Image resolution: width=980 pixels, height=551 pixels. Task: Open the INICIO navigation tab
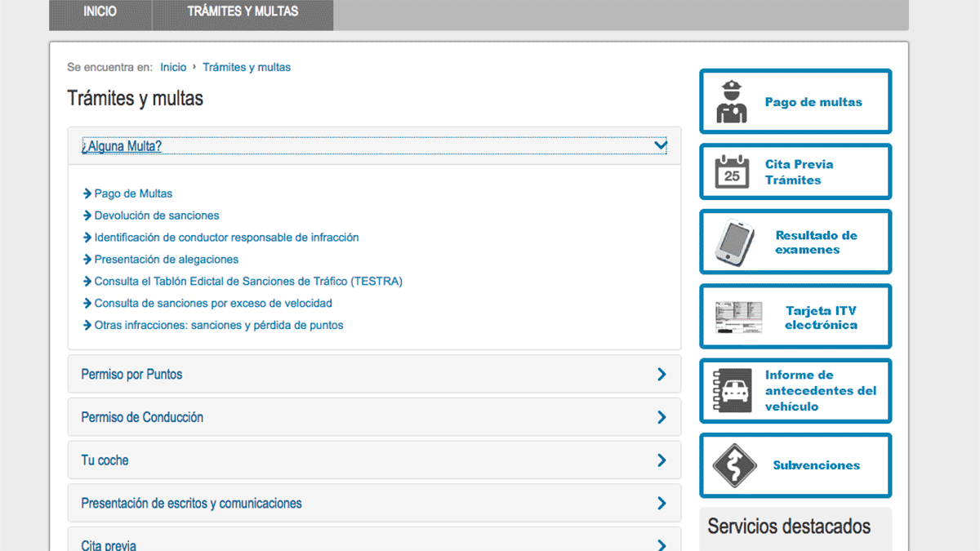click(x=100, y=12)
